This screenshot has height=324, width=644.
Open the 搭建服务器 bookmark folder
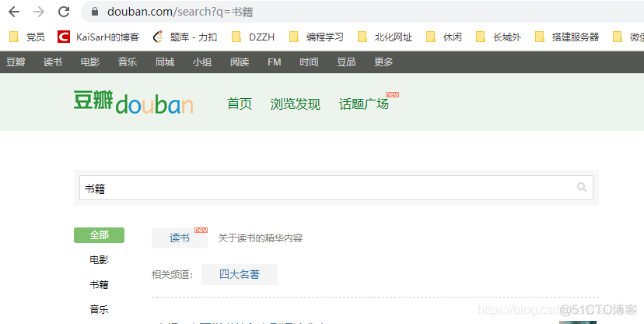[x=567, y=37]
